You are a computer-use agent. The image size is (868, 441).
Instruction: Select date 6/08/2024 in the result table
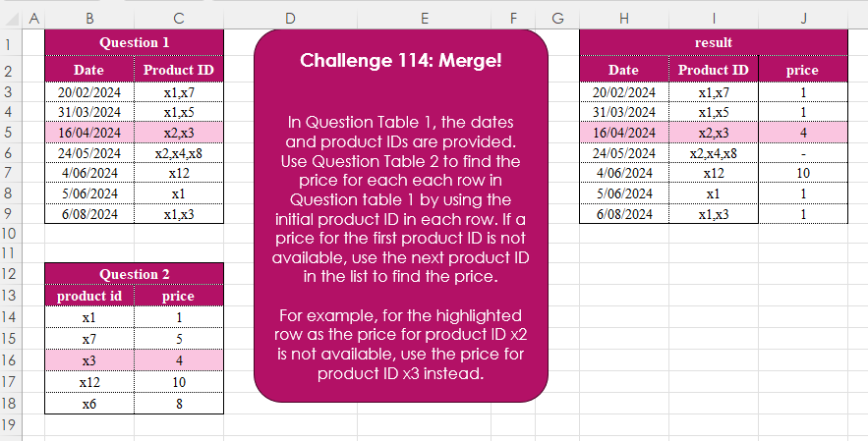click(x=623, y=214)
